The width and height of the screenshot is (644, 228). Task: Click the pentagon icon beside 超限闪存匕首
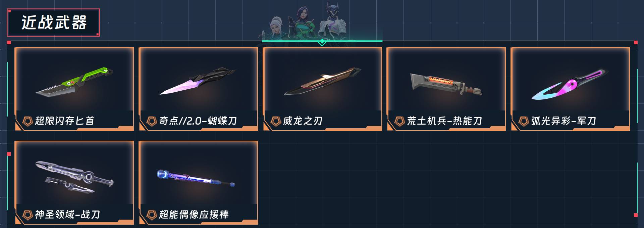pyautogui.click(x=28, y=121)
